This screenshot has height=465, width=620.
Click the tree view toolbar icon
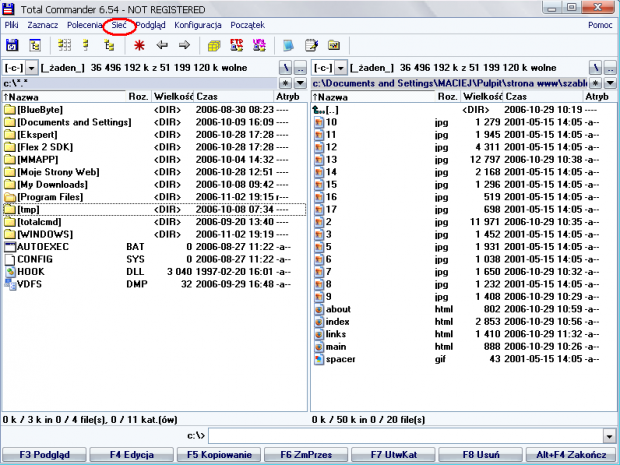coord(109,45)
